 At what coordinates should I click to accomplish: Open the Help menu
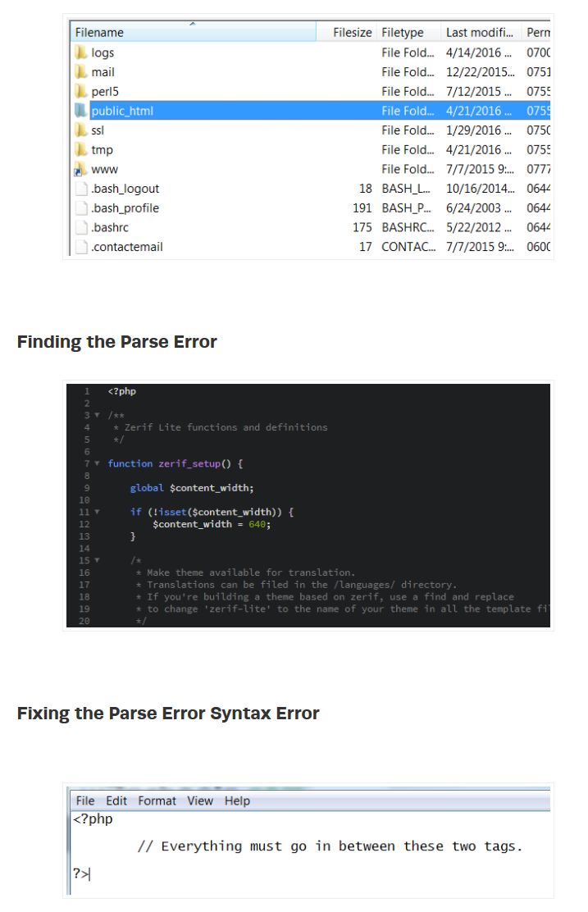237,801
